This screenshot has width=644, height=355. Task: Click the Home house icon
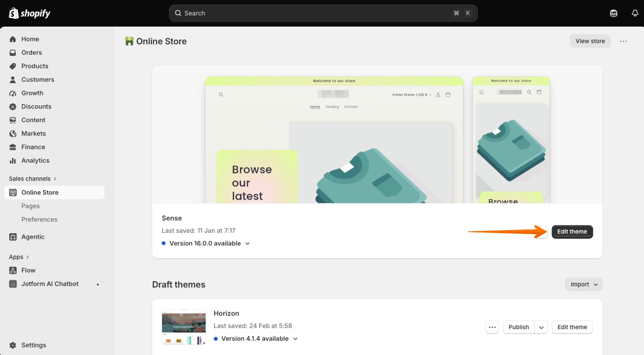coord(13,39)
